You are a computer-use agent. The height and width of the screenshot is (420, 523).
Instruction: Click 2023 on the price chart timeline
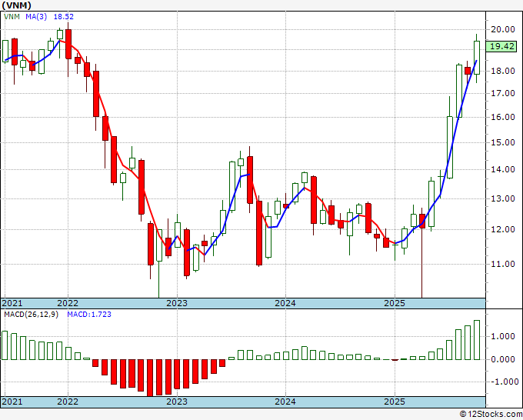tap(177, 303)
